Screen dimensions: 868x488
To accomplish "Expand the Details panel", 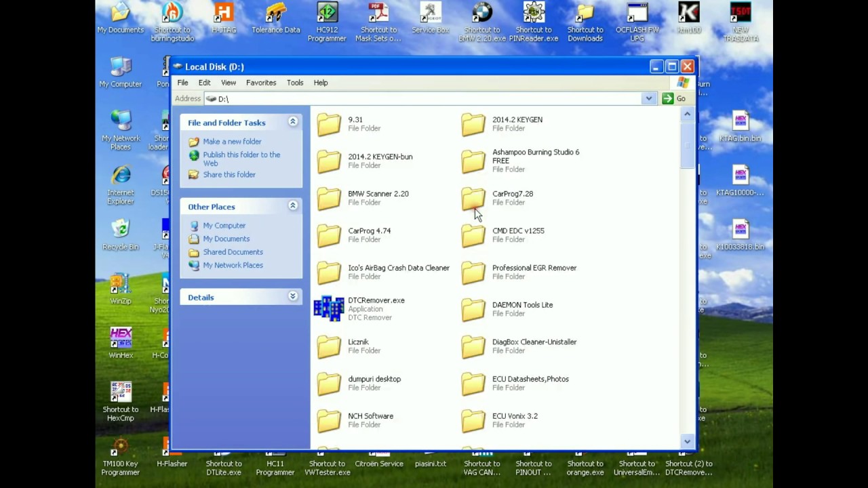I will pyautogui.click(x=293, y=297).
